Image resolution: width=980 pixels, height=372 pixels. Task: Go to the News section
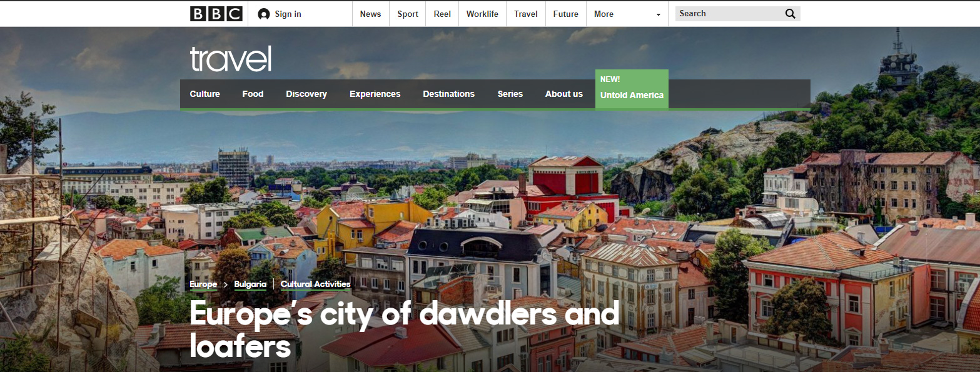click(370, 14)
